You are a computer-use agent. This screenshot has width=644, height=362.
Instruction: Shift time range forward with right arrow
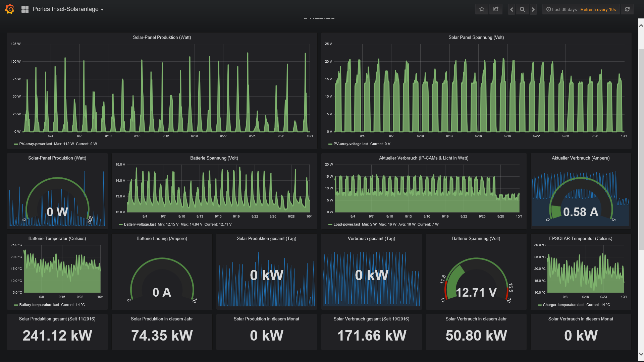(533, 9)
